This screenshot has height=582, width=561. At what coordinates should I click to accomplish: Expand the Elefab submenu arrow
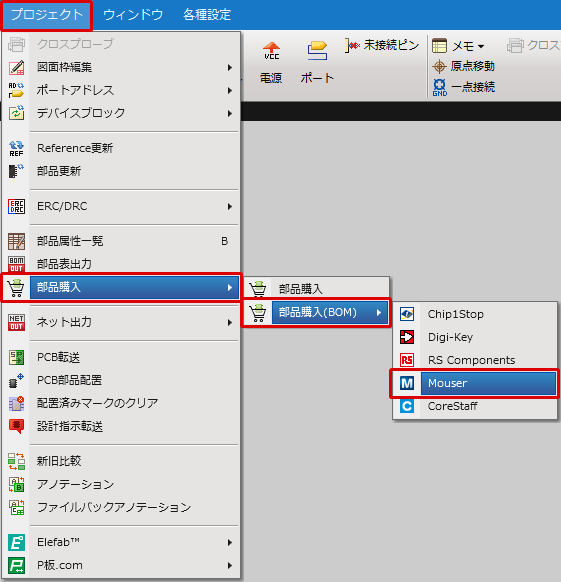230,543
